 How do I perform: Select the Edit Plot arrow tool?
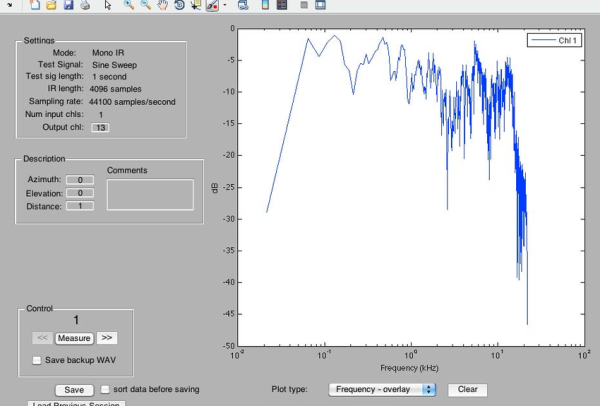[107, 6]
